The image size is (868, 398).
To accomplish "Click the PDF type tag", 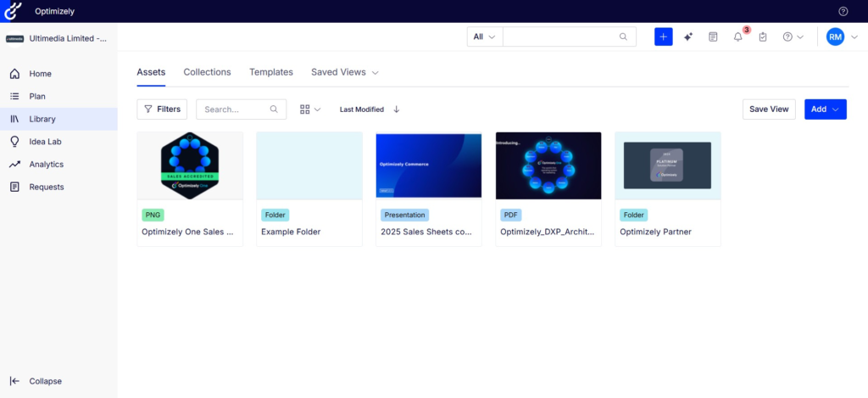I will tap(511, 215).
